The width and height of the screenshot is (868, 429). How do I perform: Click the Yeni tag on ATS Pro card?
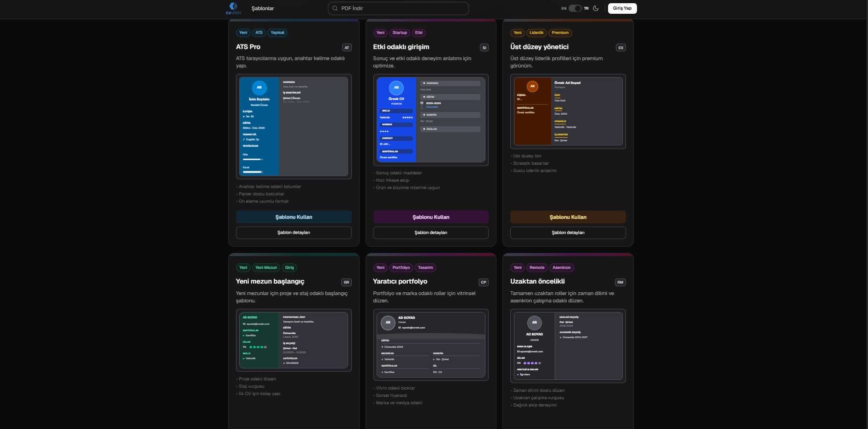[243, 33]
